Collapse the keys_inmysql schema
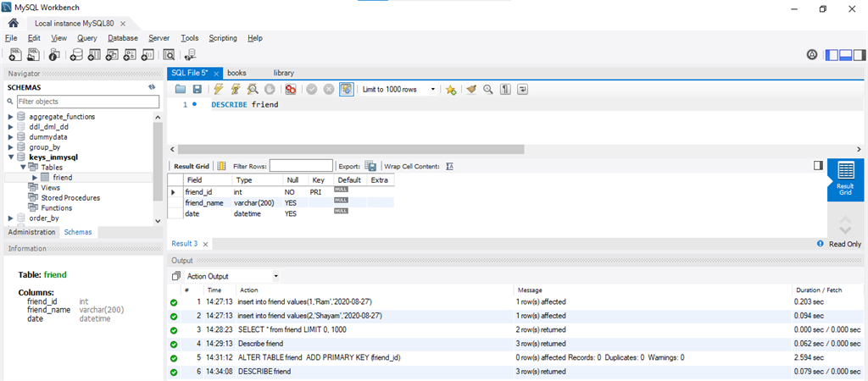Image resolution: width=868 pixels, height=381 pixels. coord(10,157)
